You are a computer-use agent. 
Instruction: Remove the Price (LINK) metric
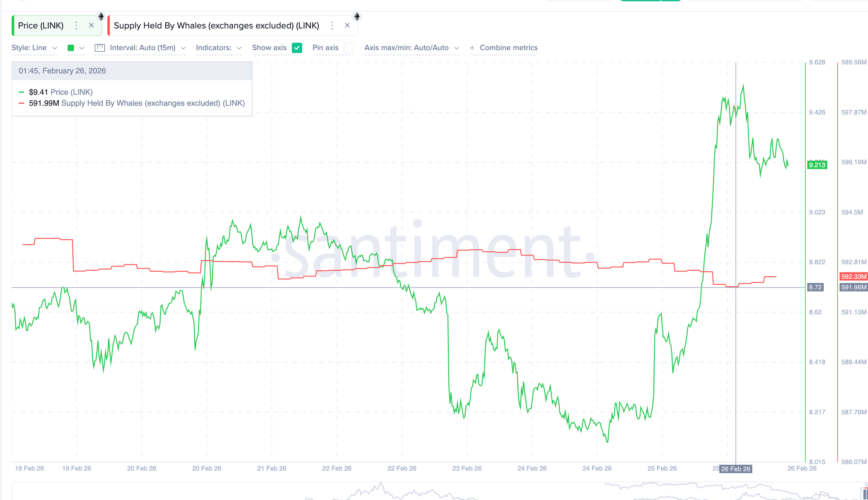click(91, 26)
